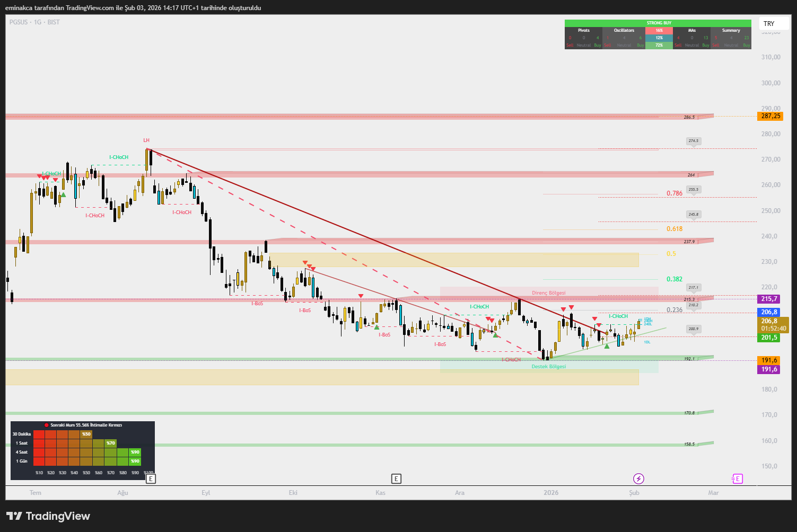Click the gray 274.5 price tag marker
The width and height of the screenshot is (797, 532).
point(693,141)
